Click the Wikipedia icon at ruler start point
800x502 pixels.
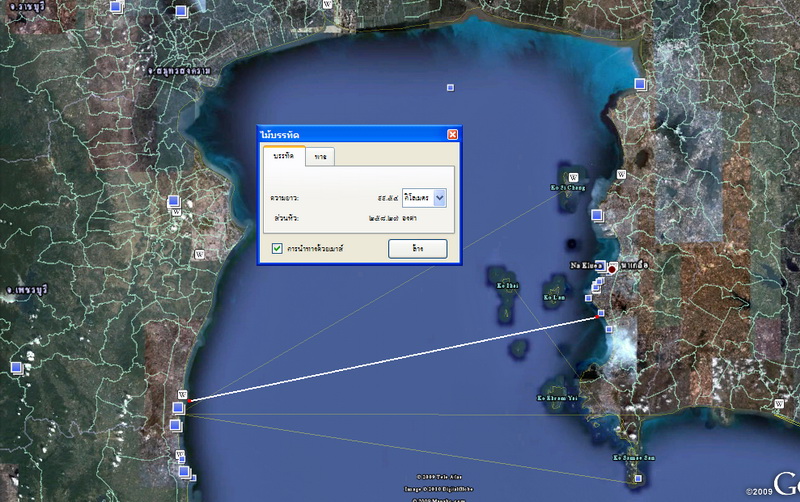181,394
